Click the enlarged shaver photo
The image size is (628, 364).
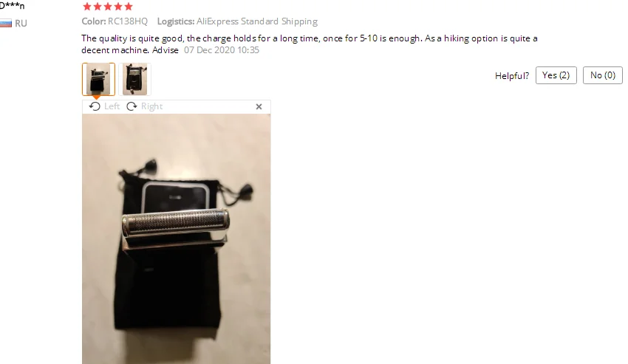click(x=177, y=238)
